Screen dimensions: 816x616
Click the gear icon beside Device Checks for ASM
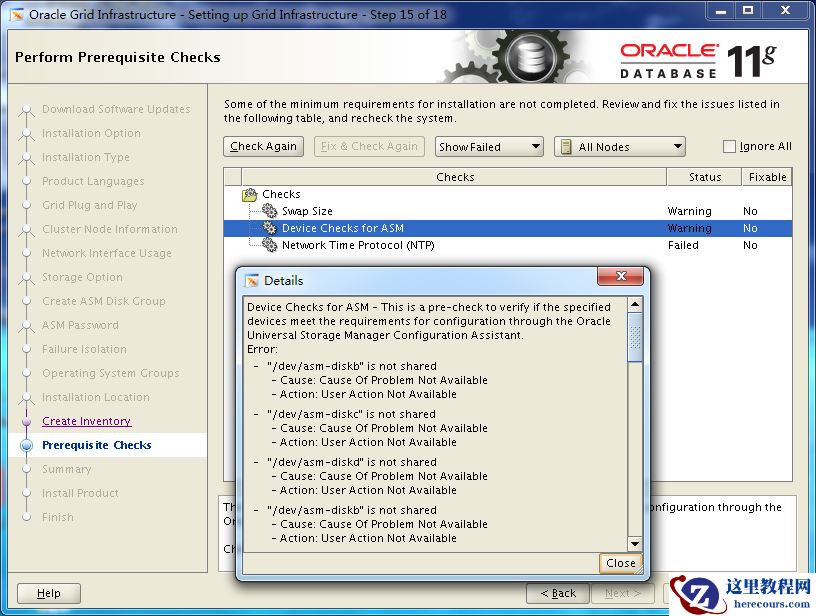point(270,228)
